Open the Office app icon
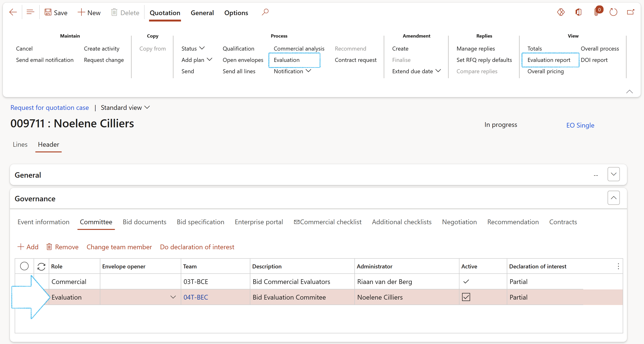The width and height of the screenshot is (644, 344). (578, 12)
